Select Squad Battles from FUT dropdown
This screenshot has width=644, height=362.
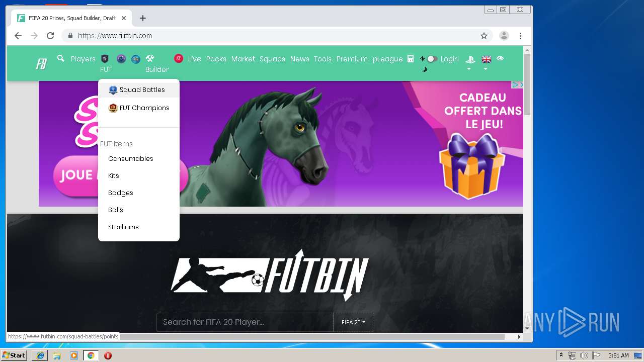click(139, 89)
